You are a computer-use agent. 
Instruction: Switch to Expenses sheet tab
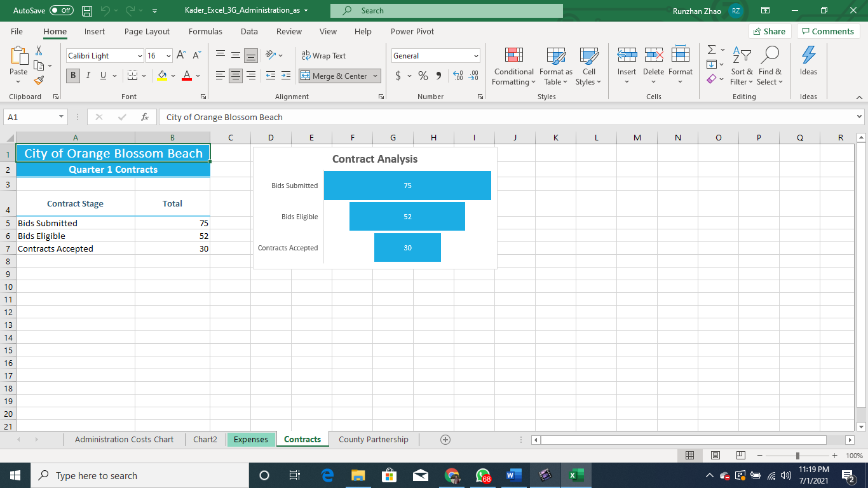pyautogui.click(x=251, y=440)
